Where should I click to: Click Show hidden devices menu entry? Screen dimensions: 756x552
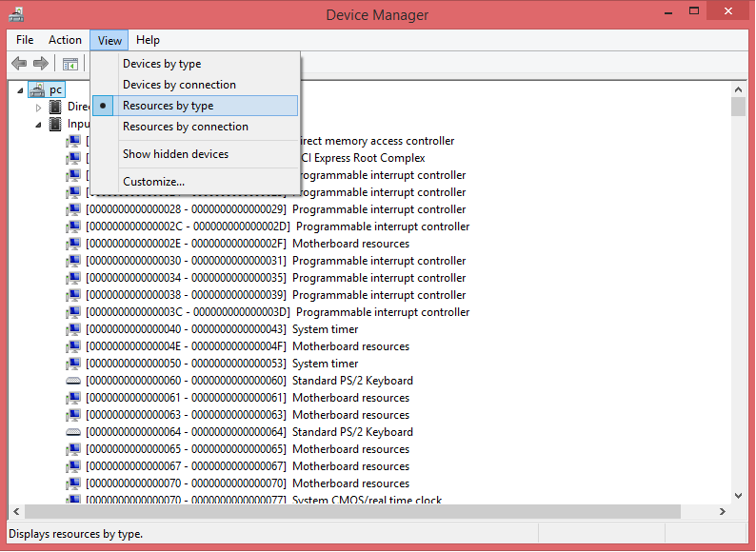click(x=175, y=154)
